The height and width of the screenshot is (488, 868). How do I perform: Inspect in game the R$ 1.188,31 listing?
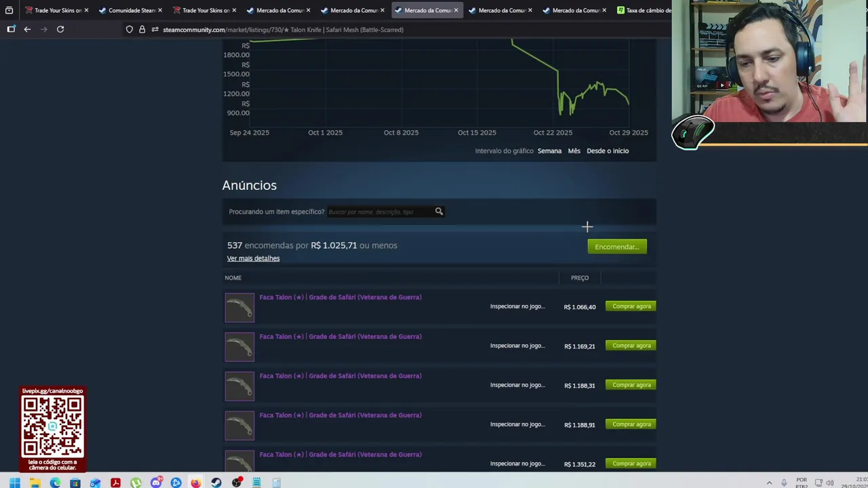tap(517, 385)
